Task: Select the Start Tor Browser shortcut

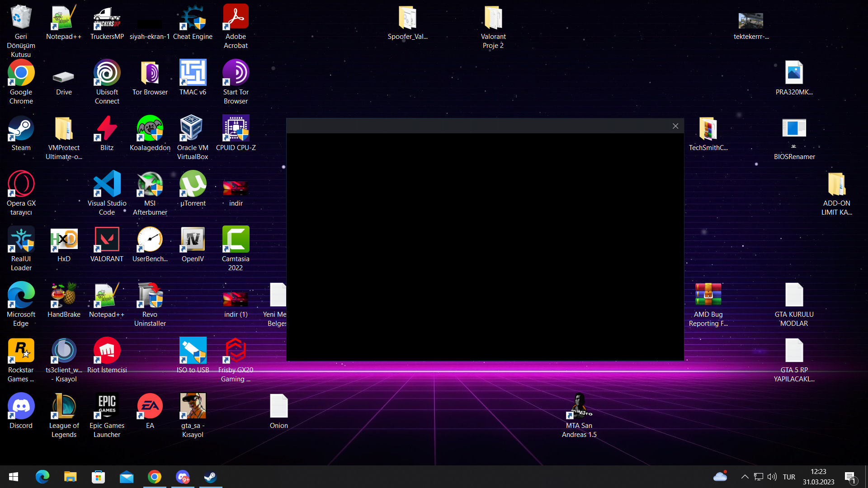Action: pyautogui.click(x=236, y=82)
